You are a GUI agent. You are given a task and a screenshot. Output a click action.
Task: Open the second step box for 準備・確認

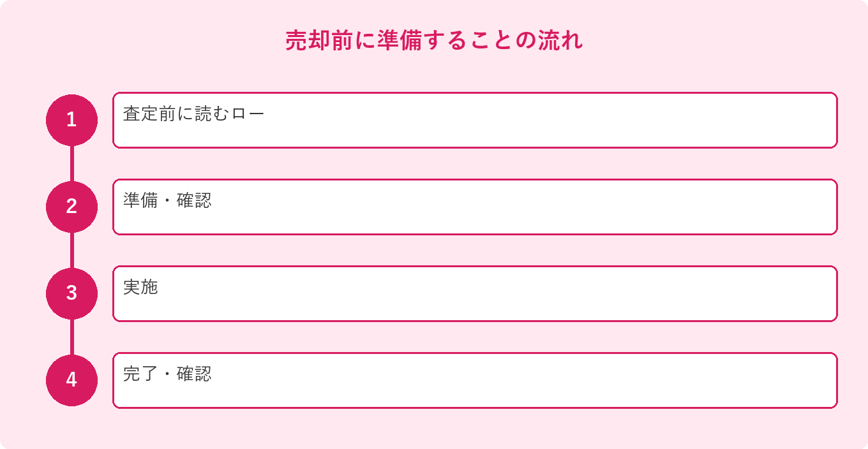[x=475, y=207]
